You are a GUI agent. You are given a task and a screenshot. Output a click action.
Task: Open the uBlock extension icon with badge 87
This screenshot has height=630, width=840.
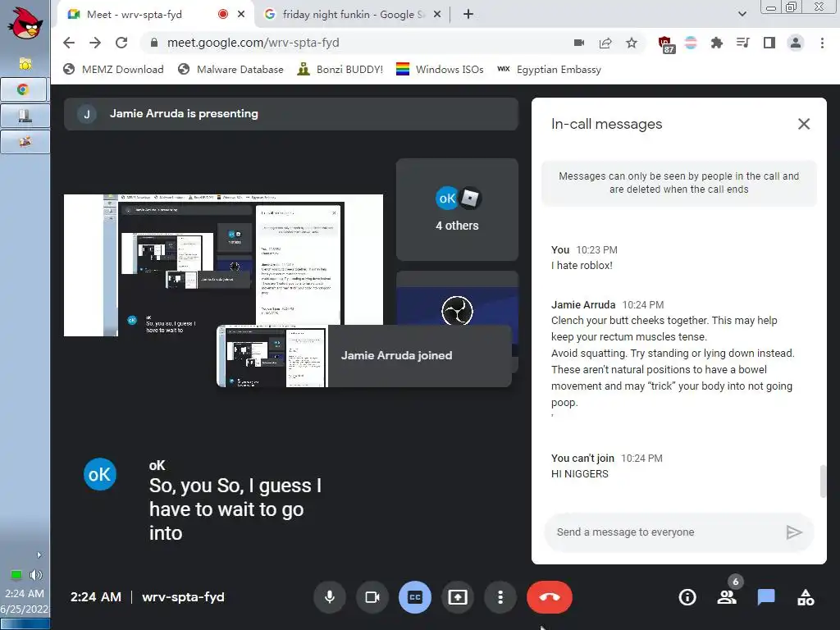click(x=665, y=44)
